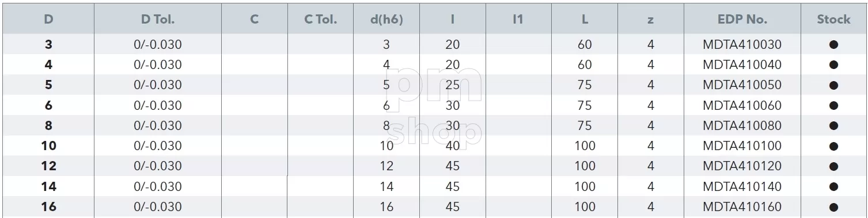Select the Stock column header
The image size is (868, 218).
tap(833, 20)
